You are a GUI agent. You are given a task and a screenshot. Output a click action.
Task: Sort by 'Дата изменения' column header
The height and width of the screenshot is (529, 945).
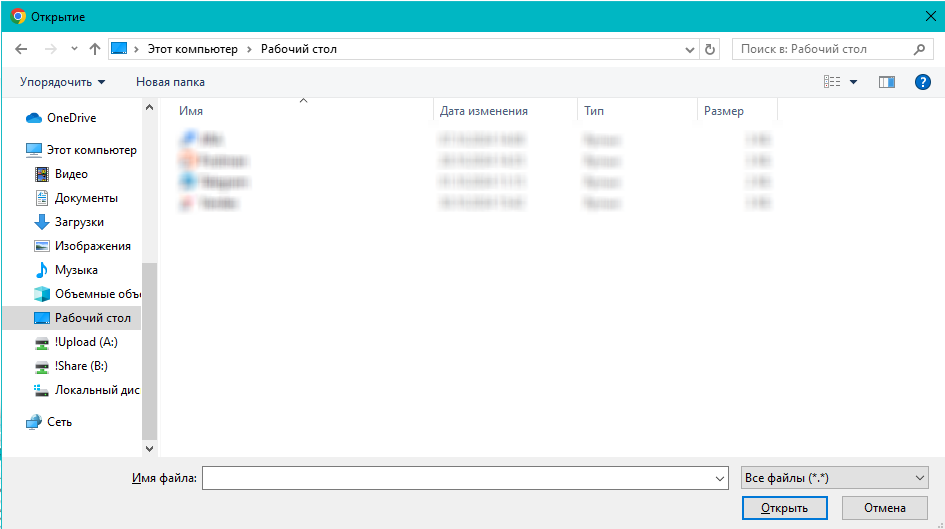pyautogui.click(x=484, y=111)
